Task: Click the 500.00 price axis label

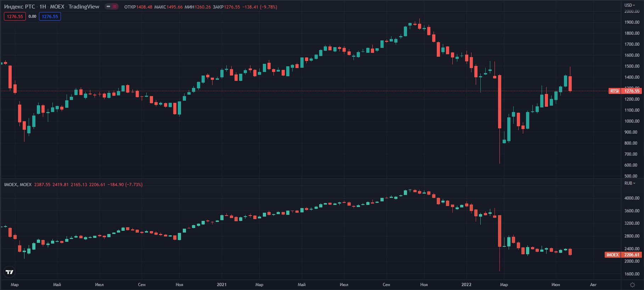Action: pos(631,176)
